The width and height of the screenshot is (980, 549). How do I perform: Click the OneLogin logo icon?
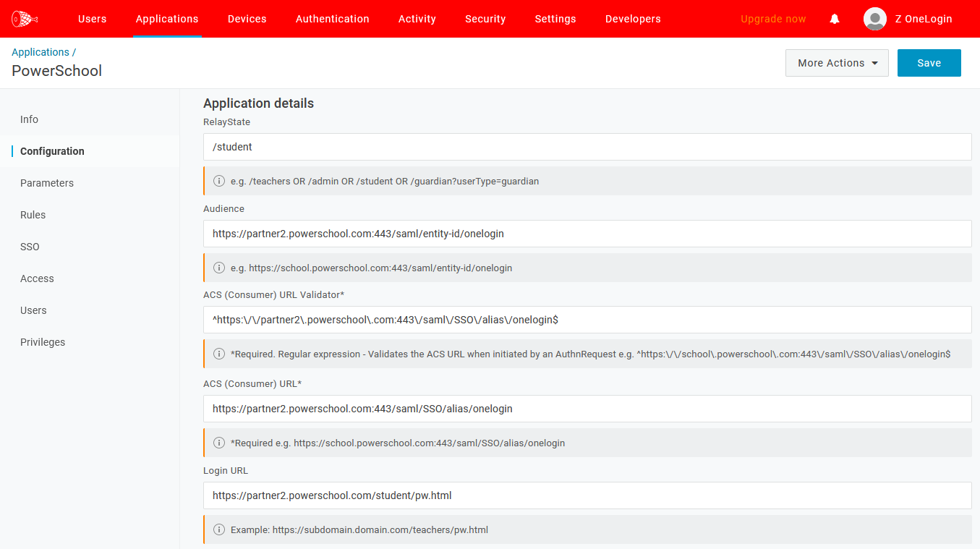coord(25,19)
